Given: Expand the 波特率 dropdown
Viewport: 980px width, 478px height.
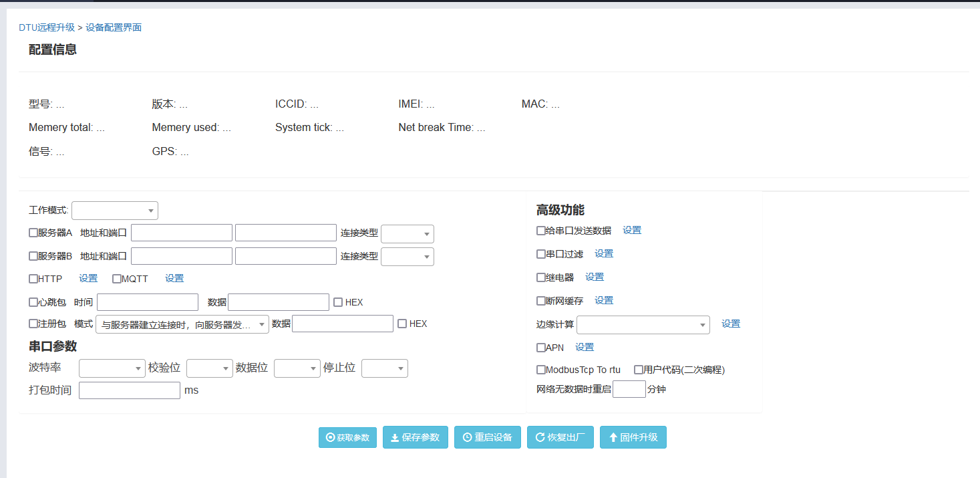Looking at the screenshot, I should point(112,368).
